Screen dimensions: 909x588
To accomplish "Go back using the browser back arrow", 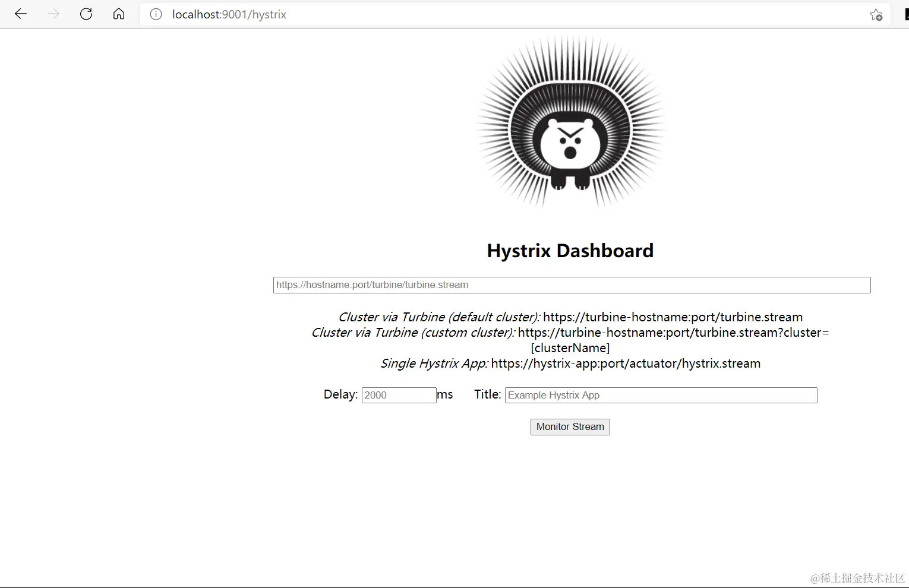I will [x=21, y=14].
